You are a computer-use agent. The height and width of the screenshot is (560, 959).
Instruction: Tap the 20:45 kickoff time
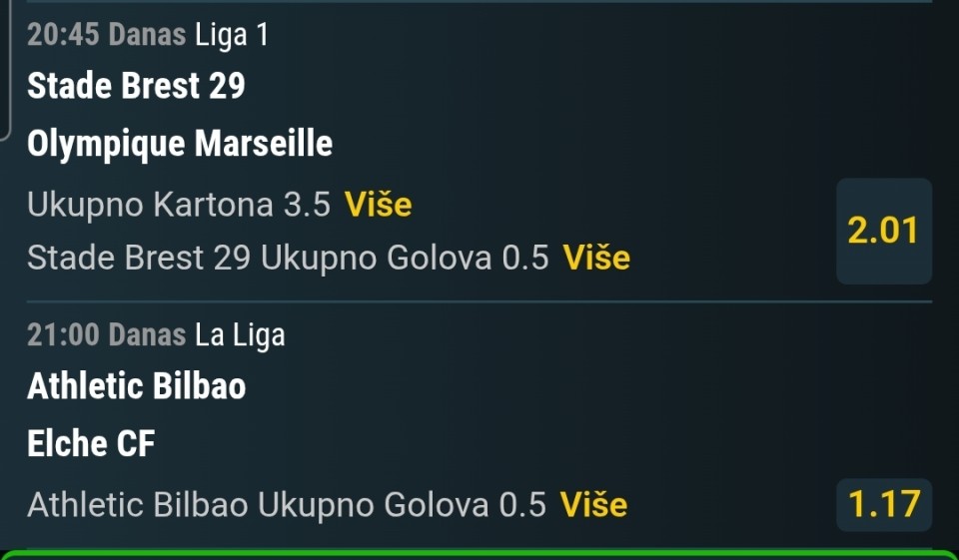coord(63,35)
